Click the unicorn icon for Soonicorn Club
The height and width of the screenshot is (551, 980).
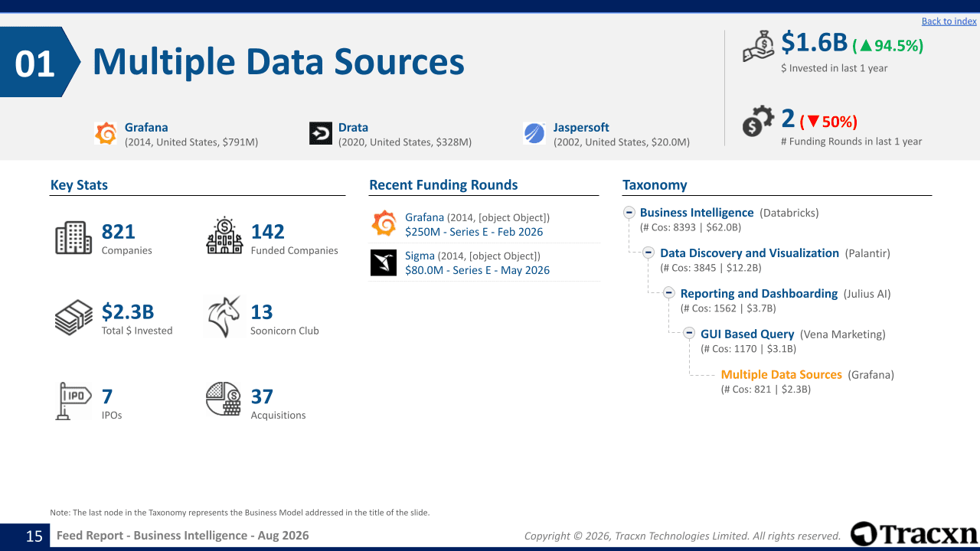pyautogui.click(x=224, y=317)
